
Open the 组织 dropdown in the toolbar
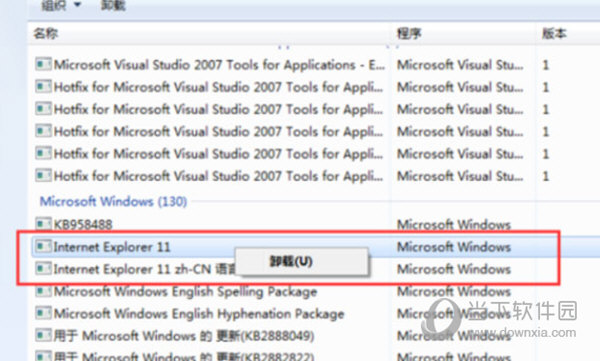pyautogui.click(x=61, y=5)
